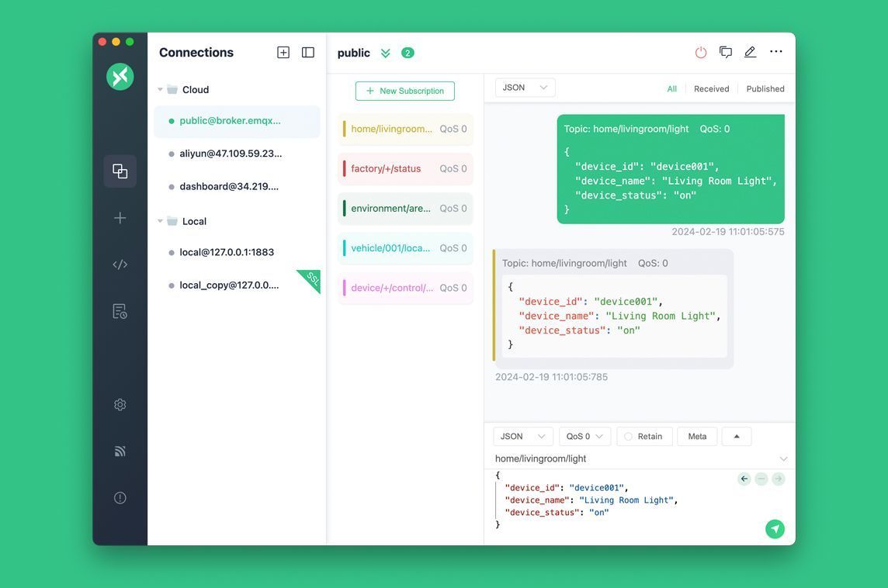The width and height of the screenshot is (888, 588).
Task: Click the gray received message bubble
Action: pyautogui.click(x=614, y=309)
